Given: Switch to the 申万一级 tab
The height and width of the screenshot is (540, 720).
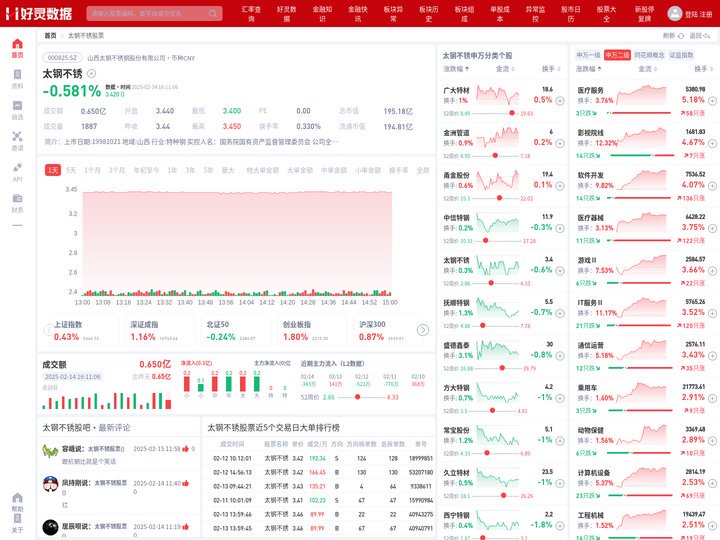Looking at the screenshot, I should point(588,55).
